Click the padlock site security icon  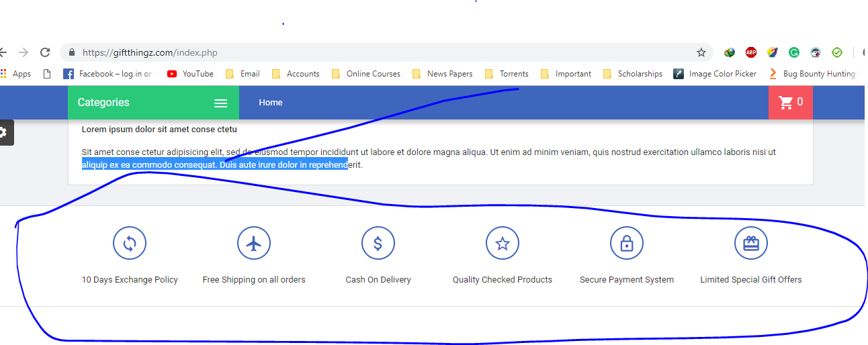pyautogui.click(x=71, y=52)
